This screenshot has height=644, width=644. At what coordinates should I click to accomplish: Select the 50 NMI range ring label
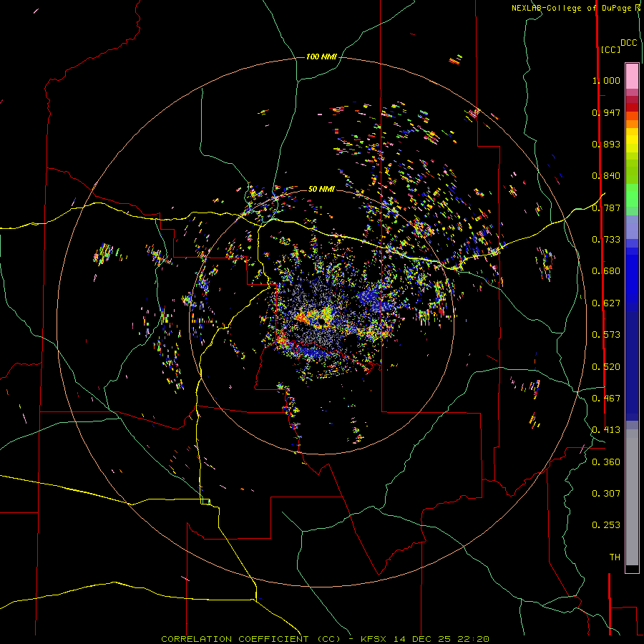click(321, 189)
